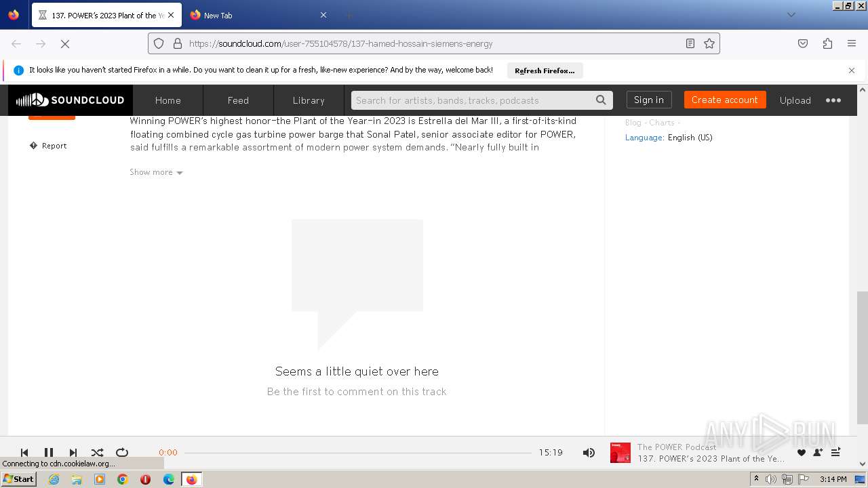
Task: Stop loading the current page
Action: (x=65, y=43)
